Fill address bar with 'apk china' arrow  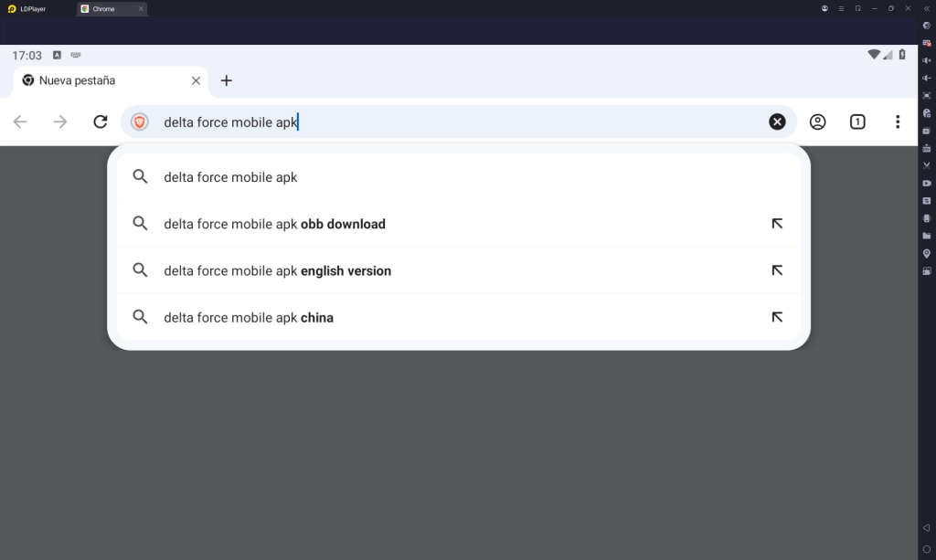pos(777,318)
